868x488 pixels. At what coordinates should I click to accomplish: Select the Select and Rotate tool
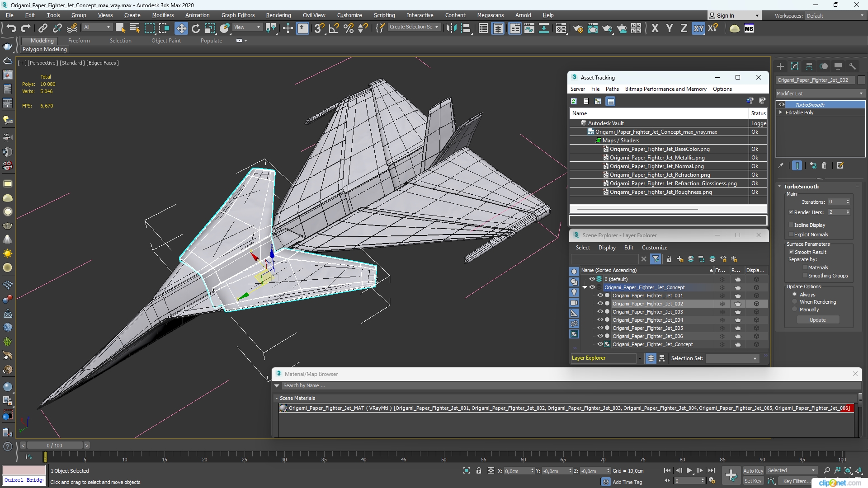[x=195, y=28]
